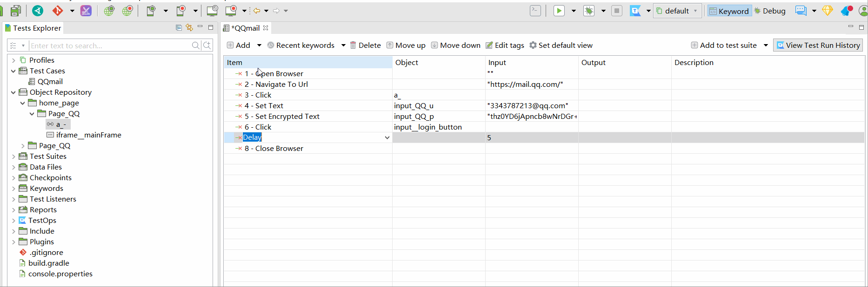The width and height of the screenshot is (868, 287).
Task: Focus the Tests Explorer search field
Action: tap(110, 46)
